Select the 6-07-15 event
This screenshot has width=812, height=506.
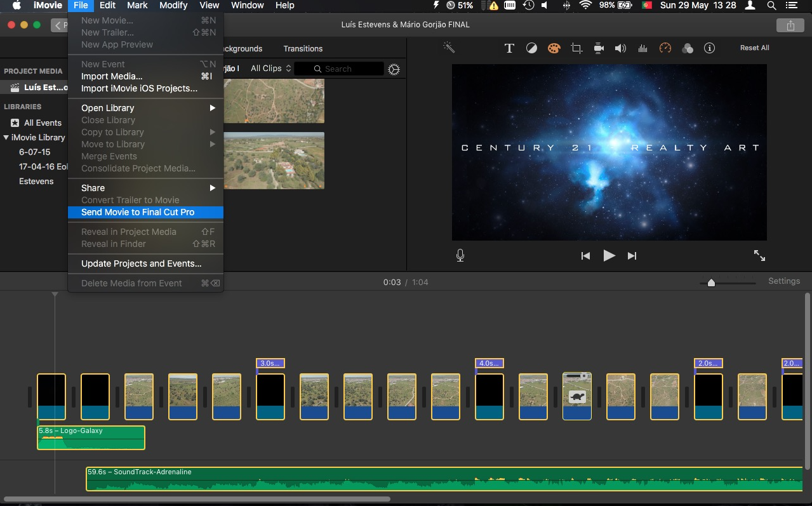pos(34,152)
